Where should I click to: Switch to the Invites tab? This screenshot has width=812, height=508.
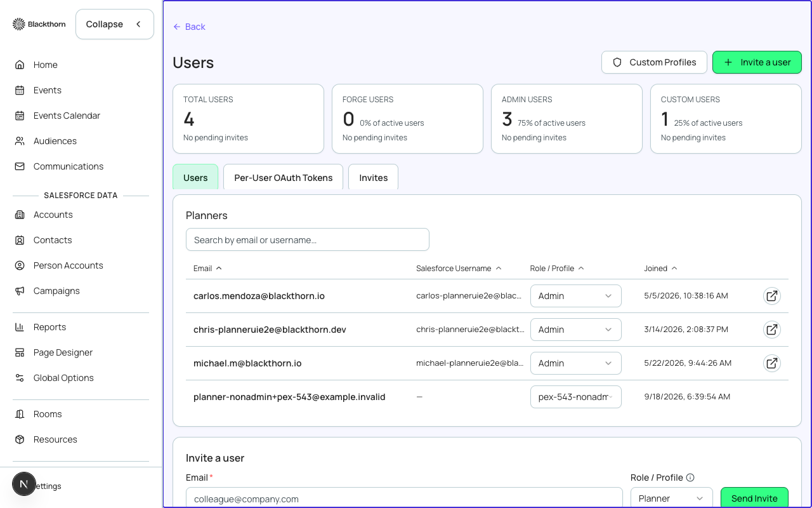373,177
